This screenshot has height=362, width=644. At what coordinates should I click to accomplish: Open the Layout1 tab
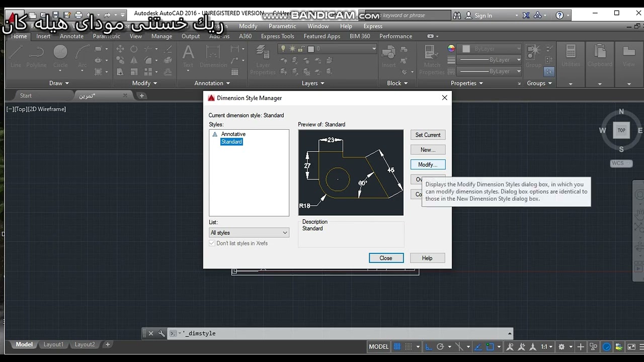53,344
